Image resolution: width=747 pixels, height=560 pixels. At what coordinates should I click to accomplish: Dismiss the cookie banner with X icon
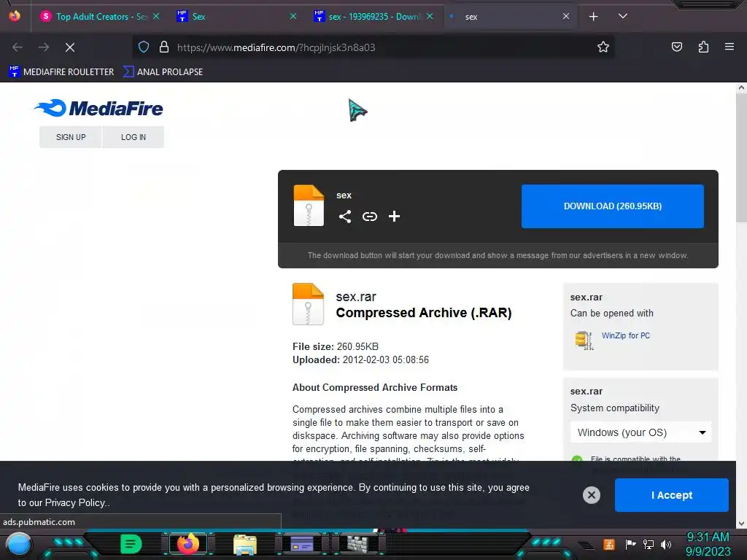[x=591, y=495]
